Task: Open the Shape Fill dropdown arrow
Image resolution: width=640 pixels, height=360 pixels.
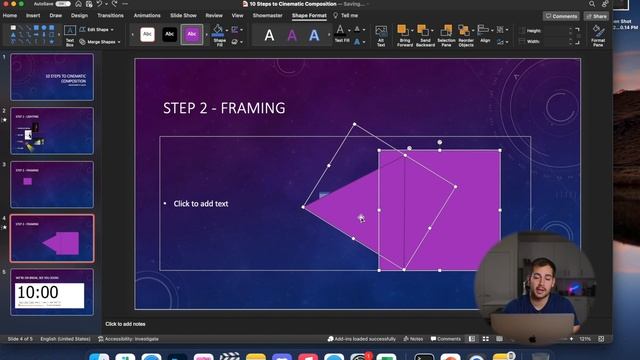Action: point(227,30)
